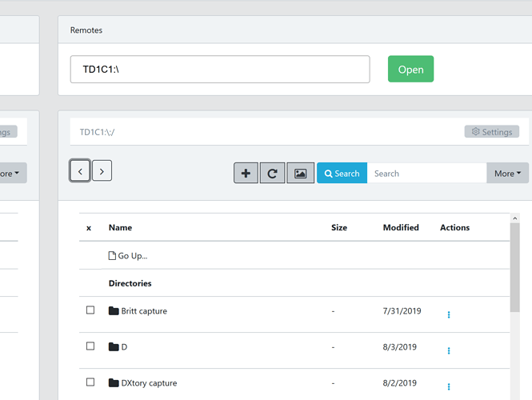Click the breadcrumb path TD1C1:\:/
The image size is (532, 400).
coord(97,132)
